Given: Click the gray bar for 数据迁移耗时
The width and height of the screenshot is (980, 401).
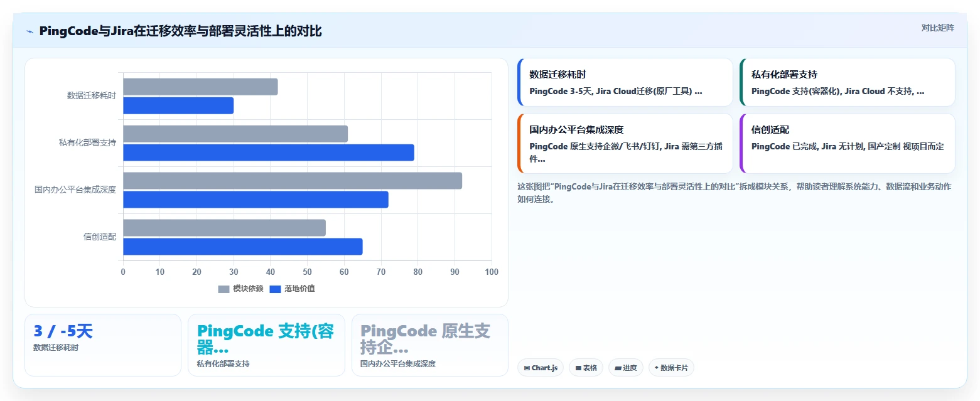Looking at the screenshot, I should tap(200, 87).
